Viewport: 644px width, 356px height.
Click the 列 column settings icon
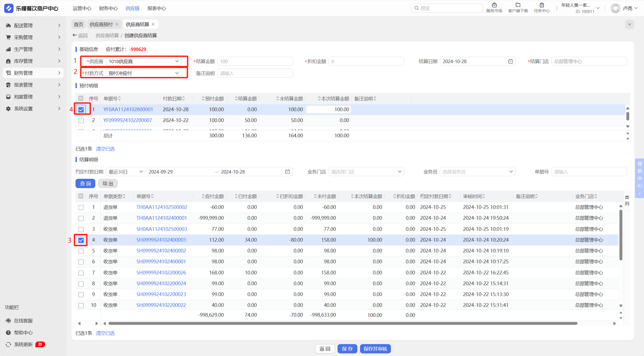point(627,198)
